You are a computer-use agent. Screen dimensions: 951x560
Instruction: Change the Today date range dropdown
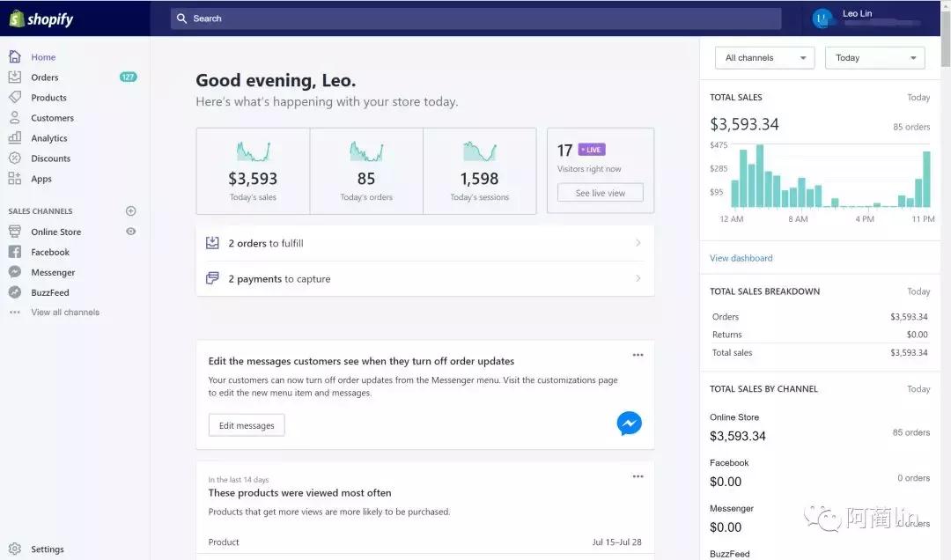pos(874,57)
